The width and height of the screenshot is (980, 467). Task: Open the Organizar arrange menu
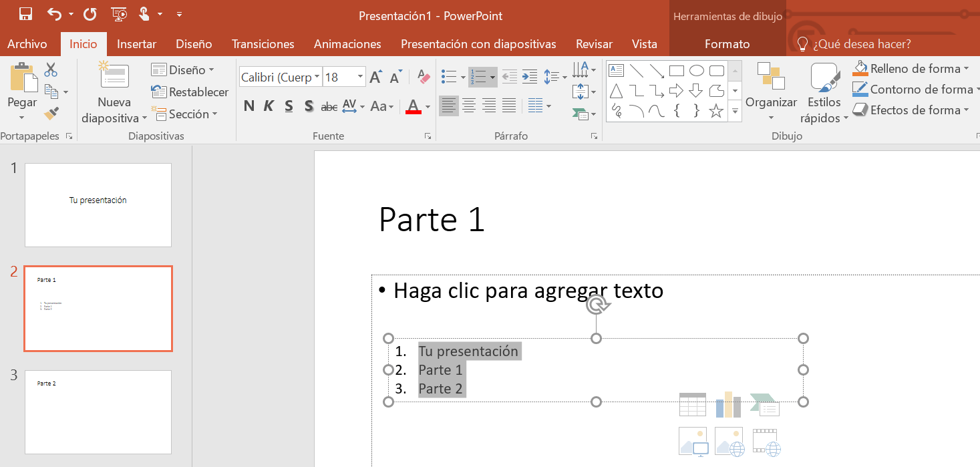tap(772, 92)
